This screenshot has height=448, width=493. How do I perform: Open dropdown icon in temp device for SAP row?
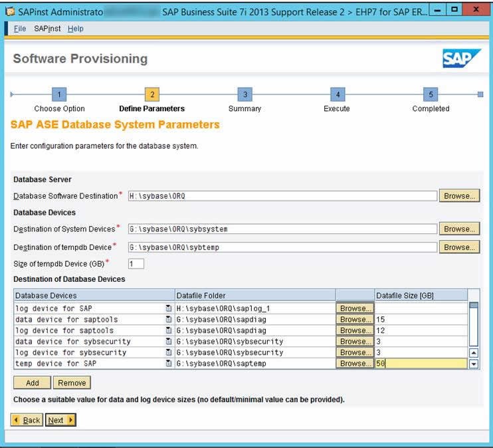[x=169, y=364]
